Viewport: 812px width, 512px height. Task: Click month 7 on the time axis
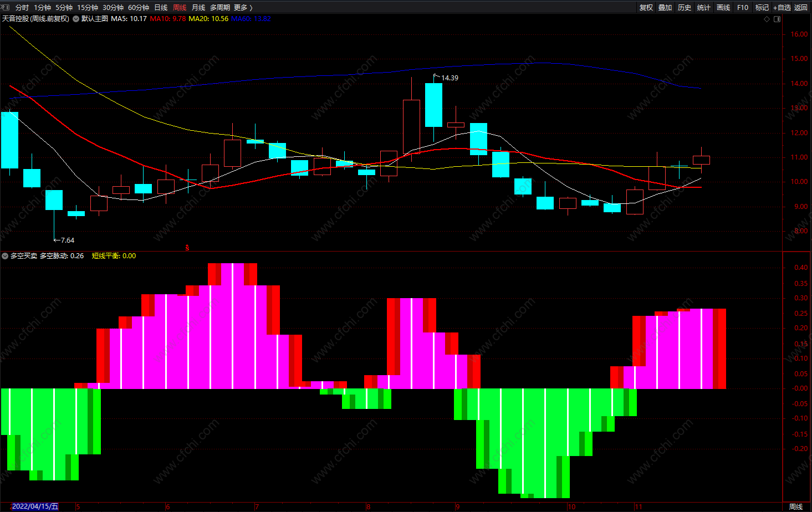pos(257,506)
